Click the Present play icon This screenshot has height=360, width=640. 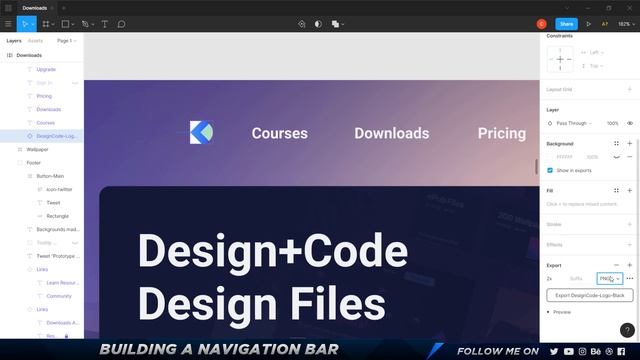[x=588, y=24]
